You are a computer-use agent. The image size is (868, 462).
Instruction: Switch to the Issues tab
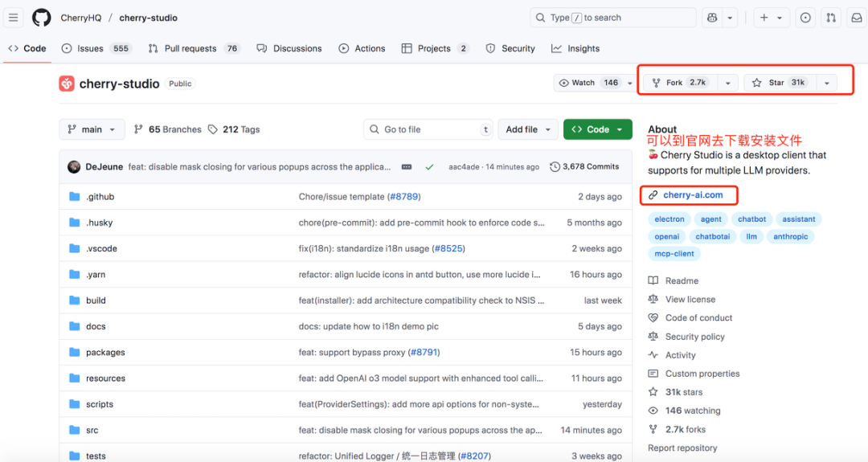(96, 49)
